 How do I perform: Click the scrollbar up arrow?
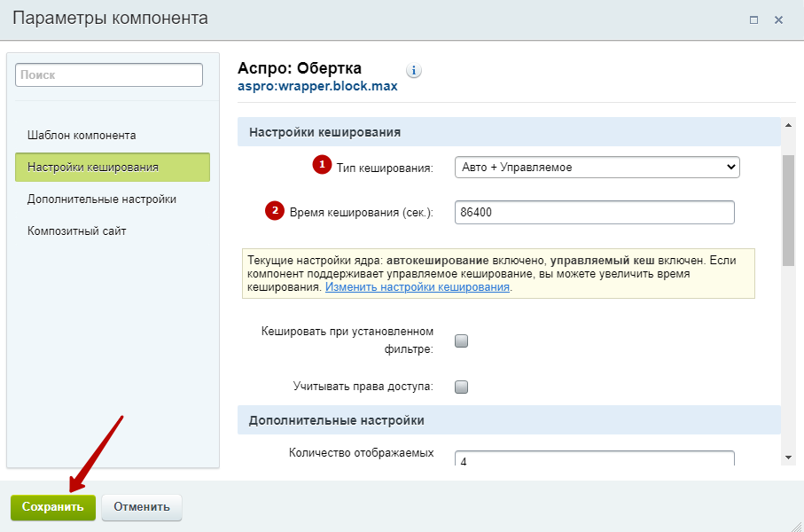[x=788, y=125]
